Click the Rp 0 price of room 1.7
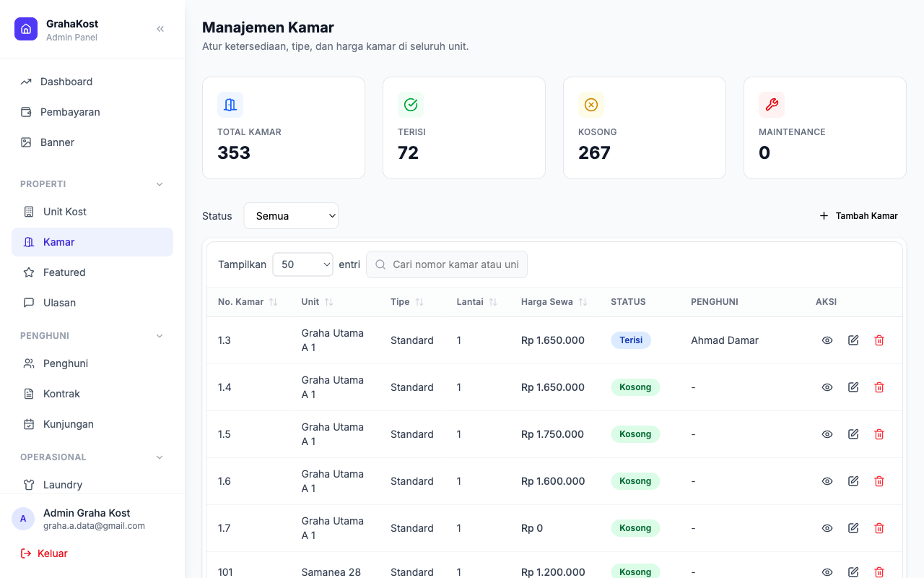 pyautogui.click(x=532, y=528)
